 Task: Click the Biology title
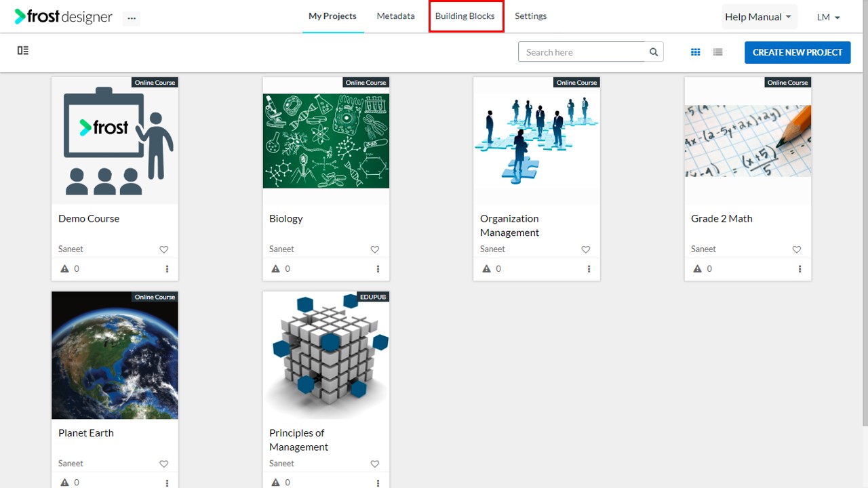[x=286, y=219]
